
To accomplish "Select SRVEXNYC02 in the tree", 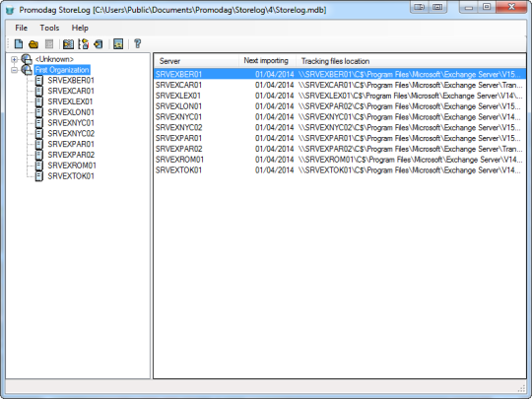I will [x=71, y=133].
